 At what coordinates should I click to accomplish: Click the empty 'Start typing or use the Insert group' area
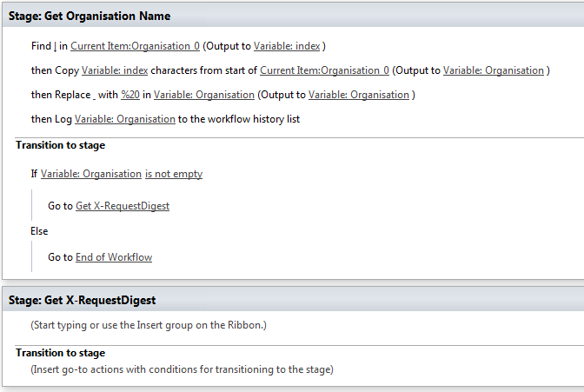(x=149, y=325)
